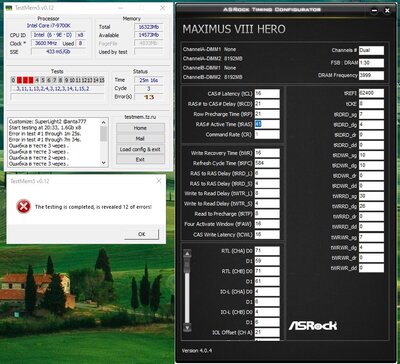The height and width of the screenshot is (364, 400).
Task: Click the DRAM Frequency field
Action: click(371, 76)
